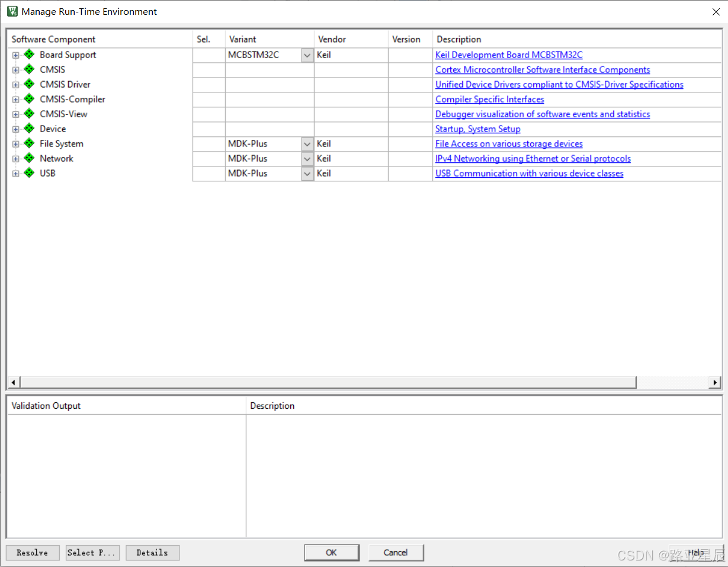
Task: Click the Device component diamond icon
Action: [x=29, y=129]
